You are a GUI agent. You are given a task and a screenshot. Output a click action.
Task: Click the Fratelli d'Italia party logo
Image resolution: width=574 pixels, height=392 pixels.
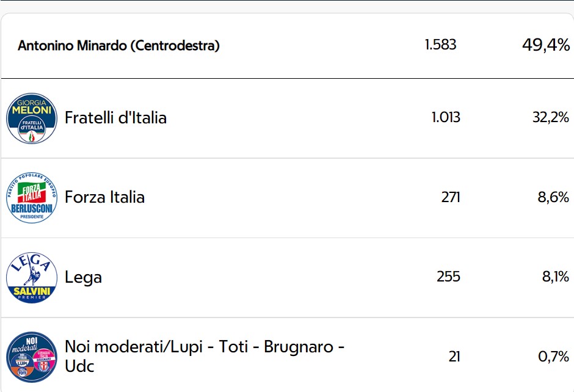tap(32, 118)
